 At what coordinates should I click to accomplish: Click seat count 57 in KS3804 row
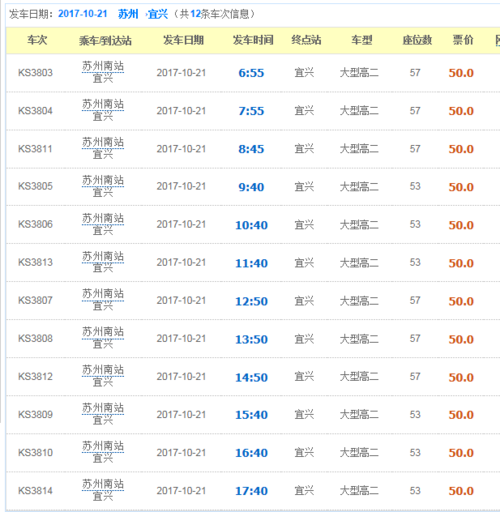tap(415, 111)
